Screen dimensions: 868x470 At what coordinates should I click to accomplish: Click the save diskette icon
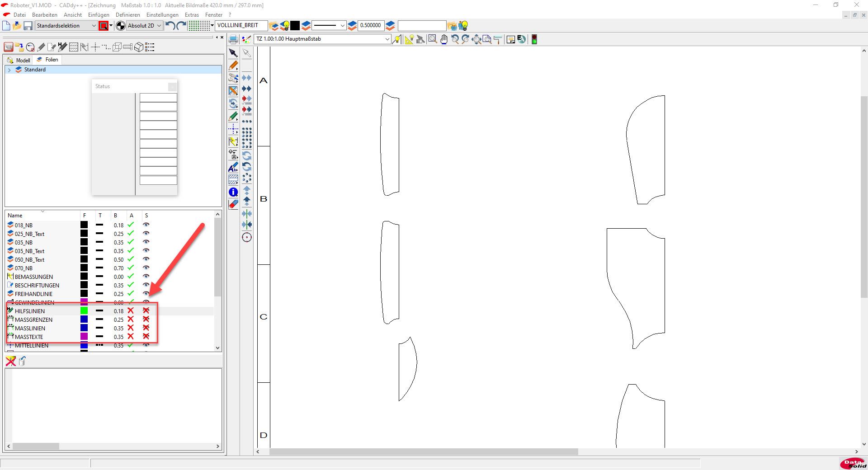pyautogui.click(x=28, y=26)
